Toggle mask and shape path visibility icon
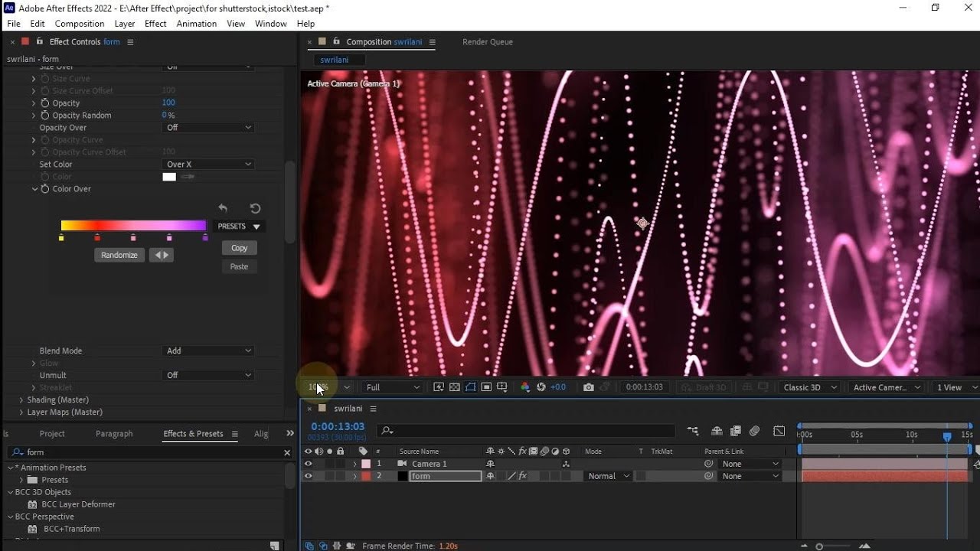980x551 pixels. pyautogui.click(x=470, y=387)
